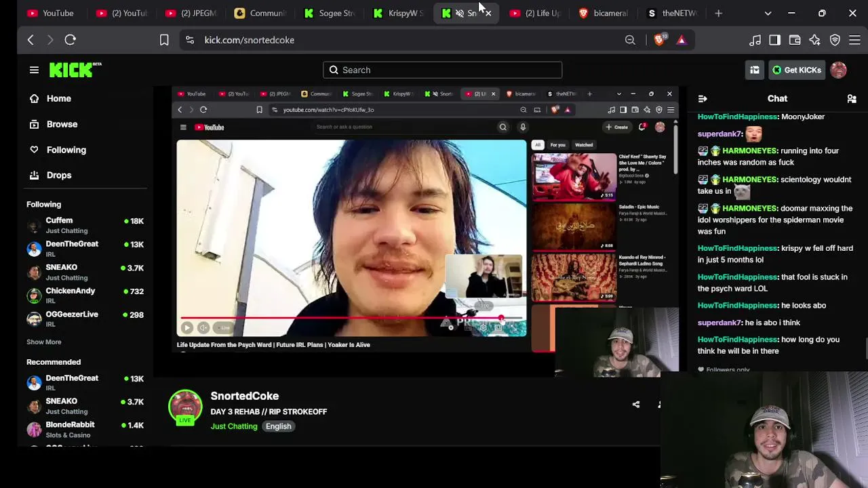868x488 pixels.
Task: Open the Brave Rewards triangle icon
Action: point(681,40)
